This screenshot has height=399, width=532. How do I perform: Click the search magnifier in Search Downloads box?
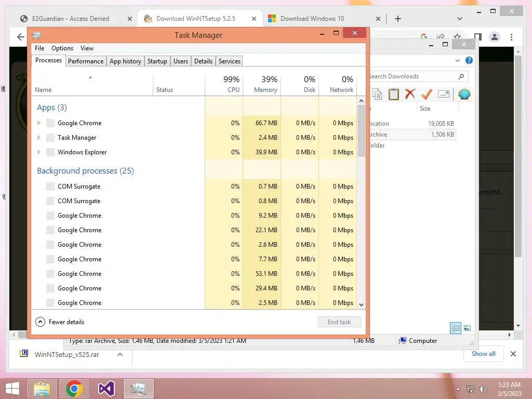point(461,76)
